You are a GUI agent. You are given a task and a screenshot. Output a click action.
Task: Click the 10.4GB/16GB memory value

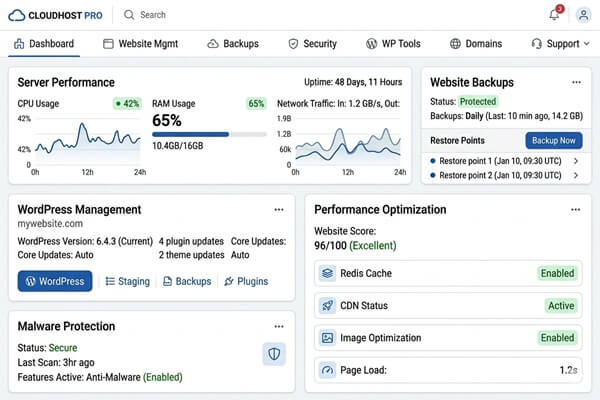pos(178,146)
